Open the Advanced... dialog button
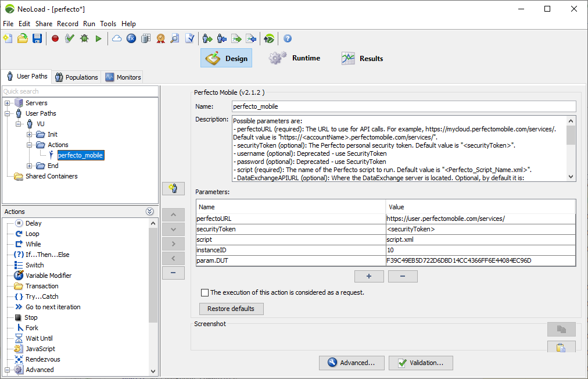 [352, 363]
